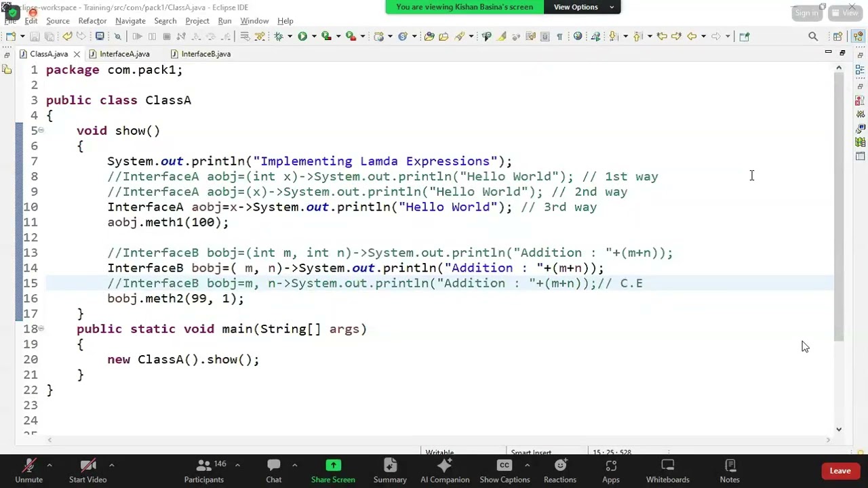Click the horizontal scrollbar right arrow

pos(828,440)
